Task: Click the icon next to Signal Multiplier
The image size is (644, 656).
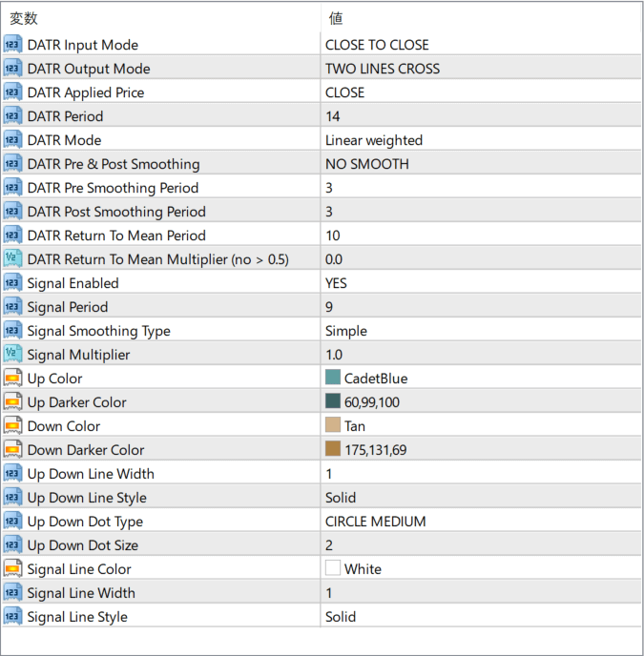Action: click(12, 355)
